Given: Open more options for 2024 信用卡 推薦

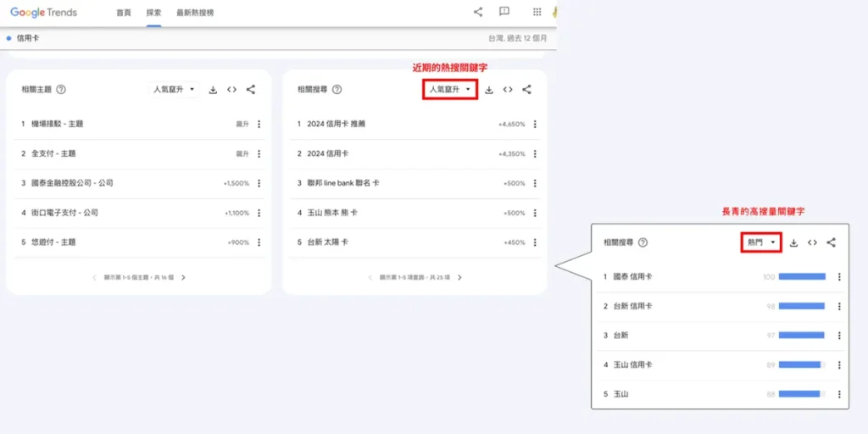Looking at the screenshot, I should click(x=535, y=124).
